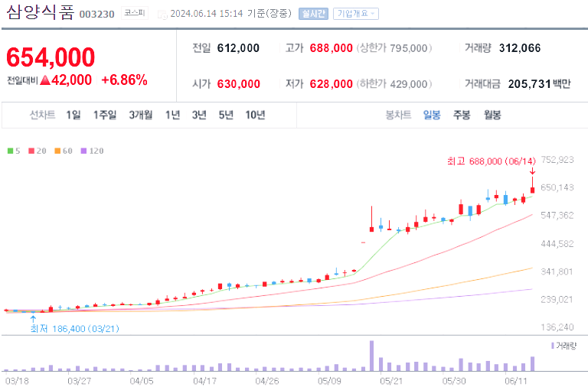Image resolution: width=588 pixels, height=387 pixels.
Task: Click the 최고 688,000 (06/14) marker label
Action: coord(492,161)
